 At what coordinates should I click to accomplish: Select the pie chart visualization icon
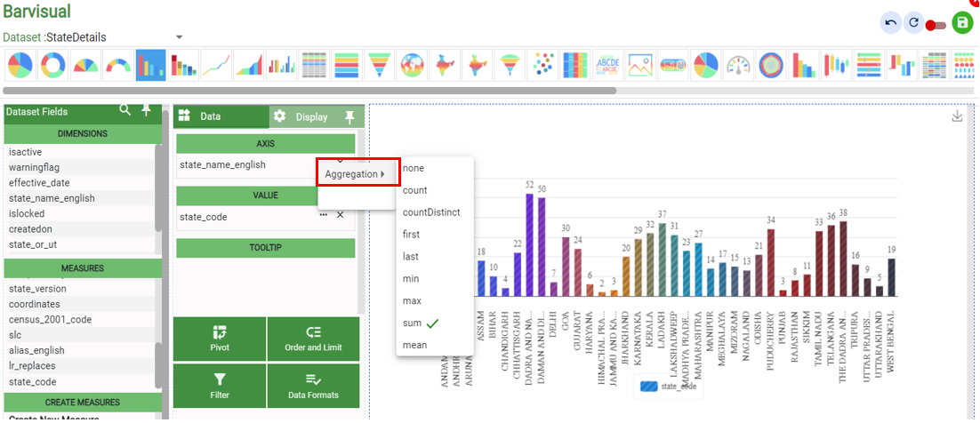[20, 65]
